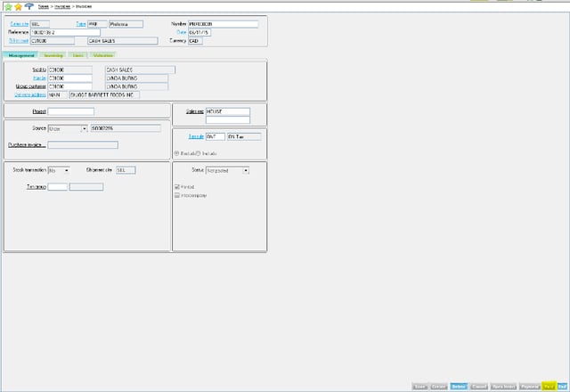Click the Project input field
The image size is (570, 392).
pos(70,111)
